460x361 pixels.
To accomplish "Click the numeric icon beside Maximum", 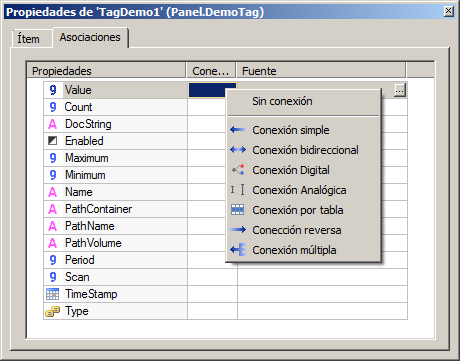I will 53,158.
